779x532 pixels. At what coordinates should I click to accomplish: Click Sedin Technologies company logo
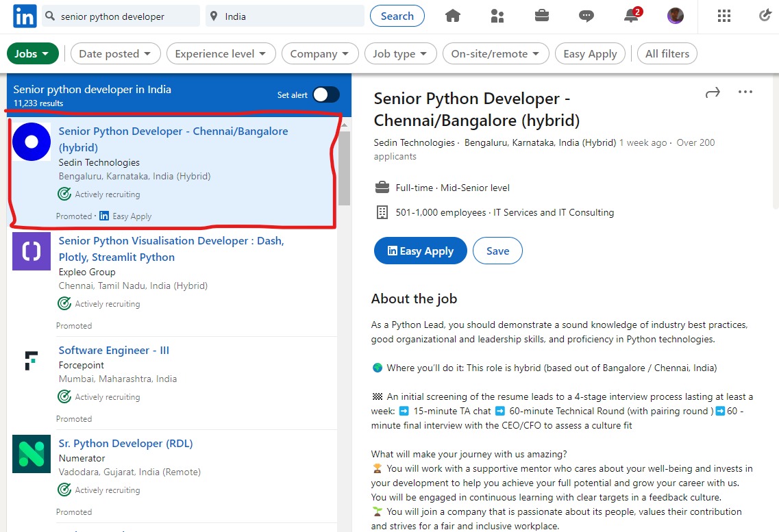(32, 142)
